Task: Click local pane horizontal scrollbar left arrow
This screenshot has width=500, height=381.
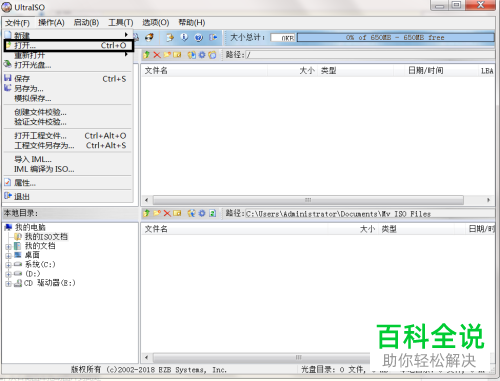Action: coord(146,358)
